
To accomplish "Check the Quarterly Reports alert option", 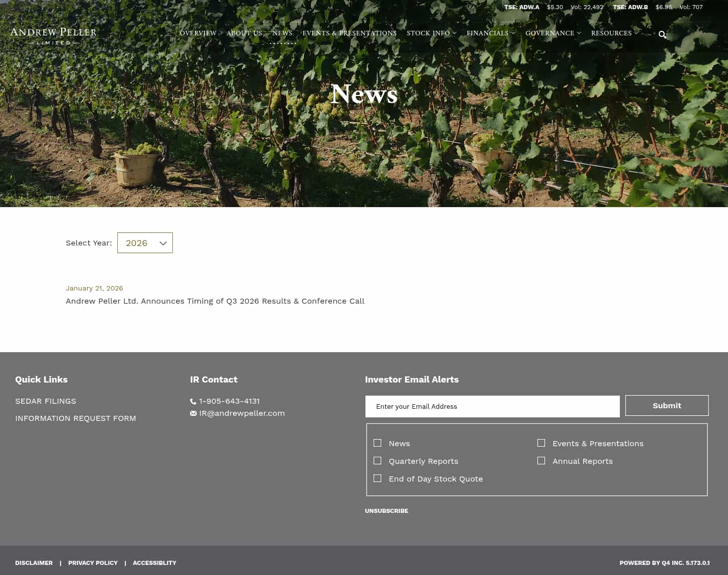I will (377, 460).
